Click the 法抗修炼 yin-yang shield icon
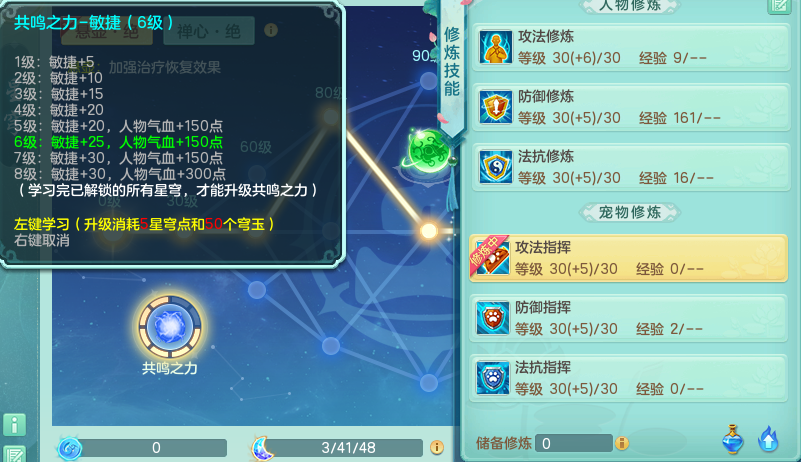The width and height of the screenshot is (801, 462). click(x=496, y=167)
